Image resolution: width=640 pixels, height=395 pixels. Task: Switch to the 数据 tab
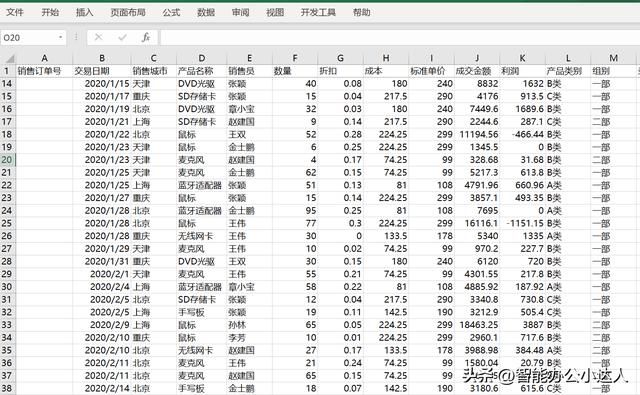pos(206,12)
